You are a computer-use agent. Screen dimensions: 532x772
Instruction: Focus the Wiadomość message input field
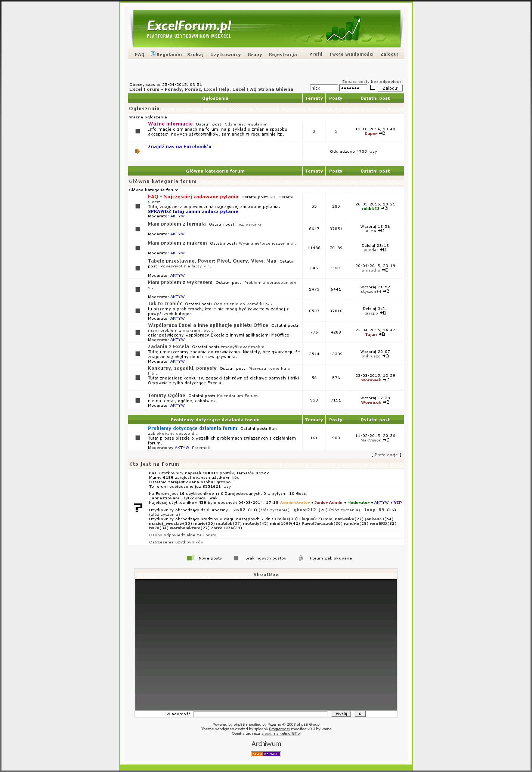(260, 714)
